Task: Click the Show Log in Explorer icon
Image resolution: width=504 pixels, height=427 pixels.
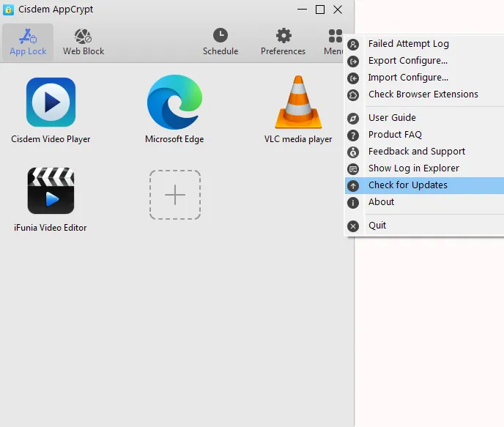Action: [x=353, y=169]
